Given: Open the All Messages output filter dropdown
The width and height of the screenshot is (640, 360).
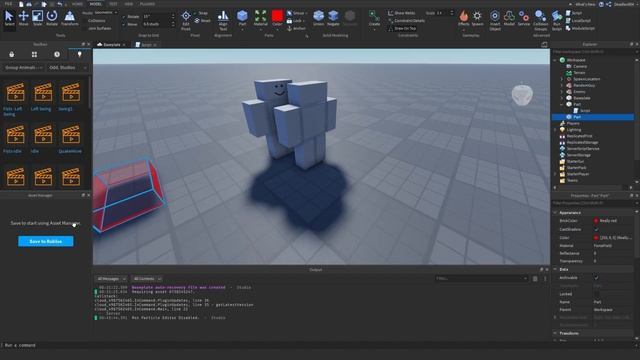Looking at the screenshot, I should click(x=111, y=279).
